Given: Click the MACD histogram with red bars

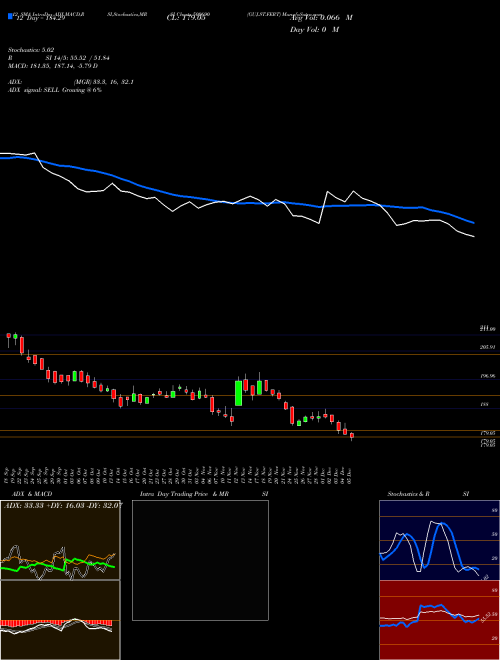Looking at the screenshot, I should (x=60, y=620).
